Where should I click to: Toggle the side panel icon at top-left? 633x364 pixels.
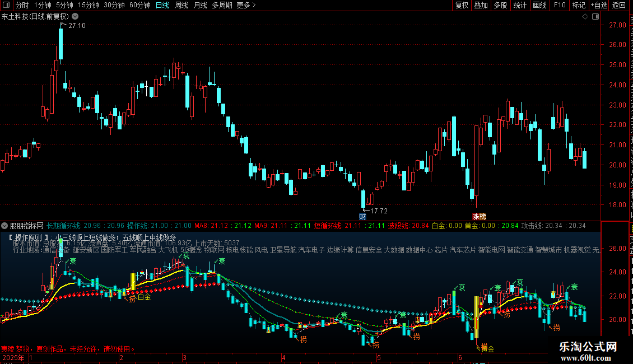pos(6,5)
